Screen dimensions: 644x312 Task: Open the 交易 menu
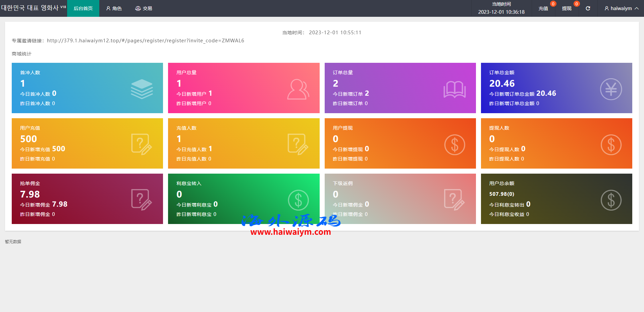point(144,8)
